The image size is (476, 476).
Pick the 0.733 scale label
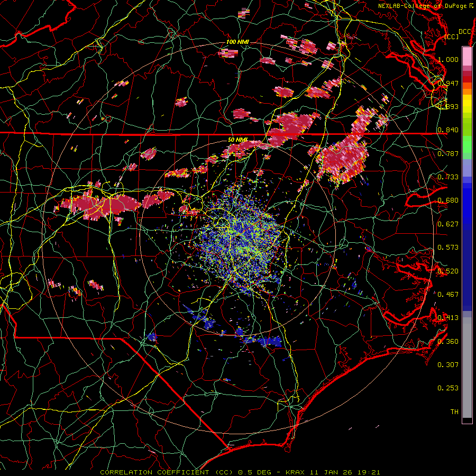(448, 177)
